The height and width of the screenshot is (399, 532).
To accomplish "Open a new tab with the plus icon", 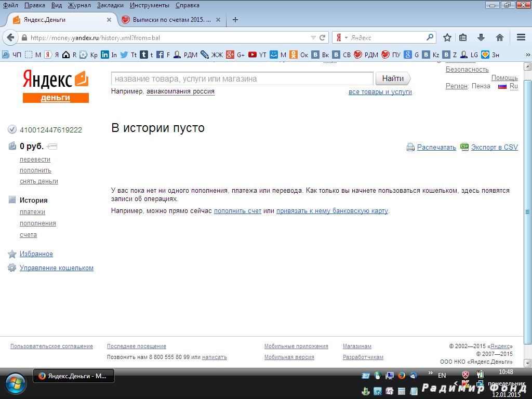I will [235, 20].
